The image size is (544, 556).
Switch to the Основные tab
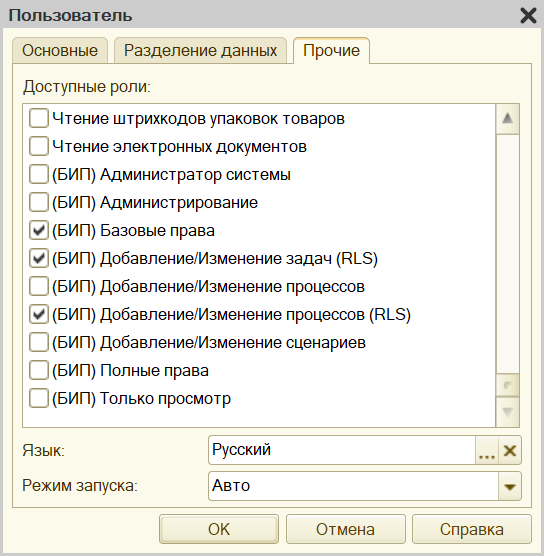(60, 50)
